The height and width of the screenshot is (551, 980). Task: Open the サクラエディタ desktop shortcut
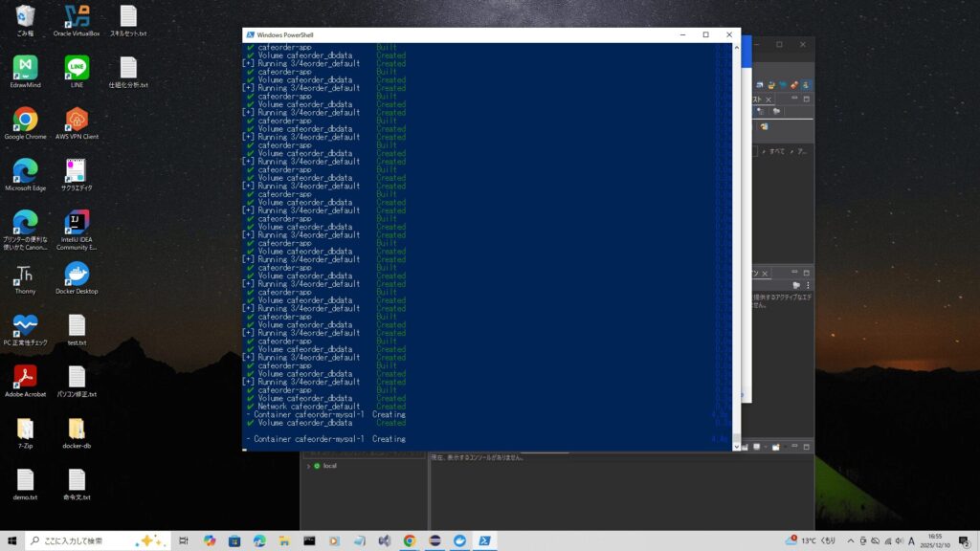coord(77,171)
